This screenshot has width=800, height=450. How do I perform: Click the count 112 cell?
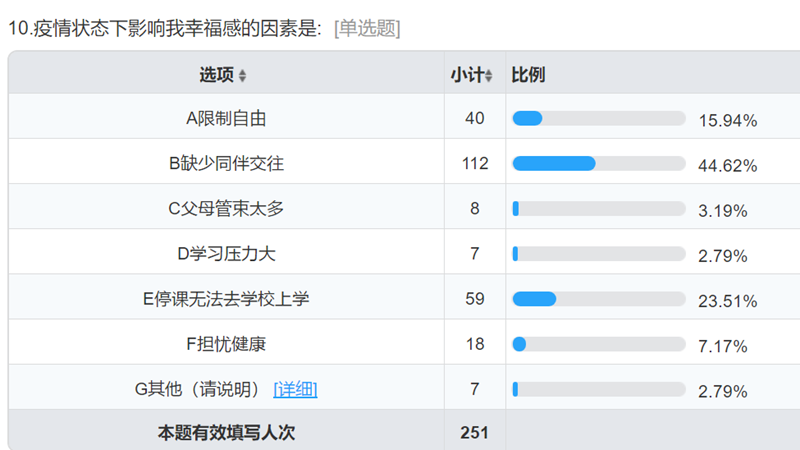coord(475,163)
